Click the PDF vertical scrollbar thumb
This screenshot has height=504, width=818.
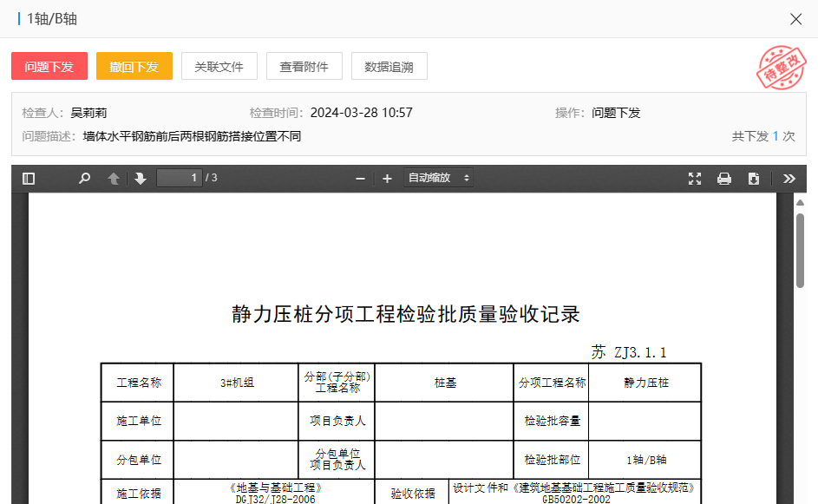coord(801,251)
